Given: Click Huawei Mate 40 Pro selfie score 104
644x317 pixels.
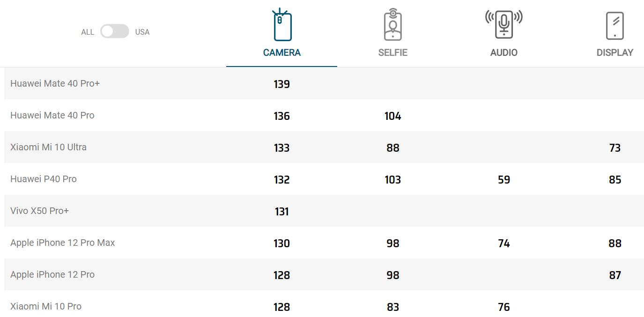Looking at the screenshot, I should 392,116.
